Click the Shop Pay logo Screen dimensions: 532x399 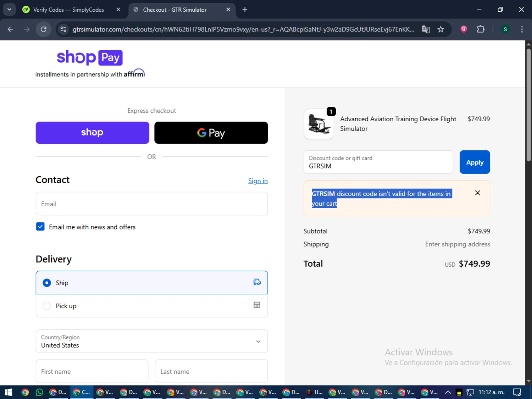pos(90,57)
